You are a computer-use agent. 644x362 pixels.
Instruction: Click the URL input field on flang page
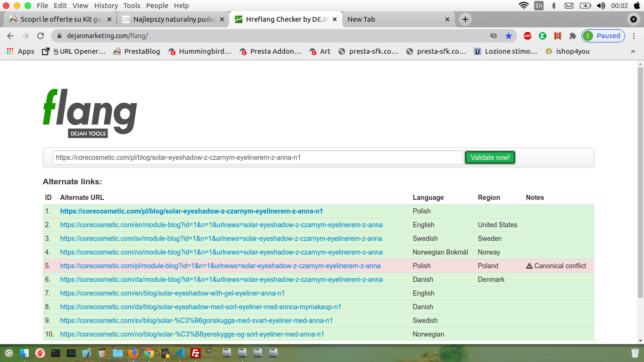coord(257,157)
